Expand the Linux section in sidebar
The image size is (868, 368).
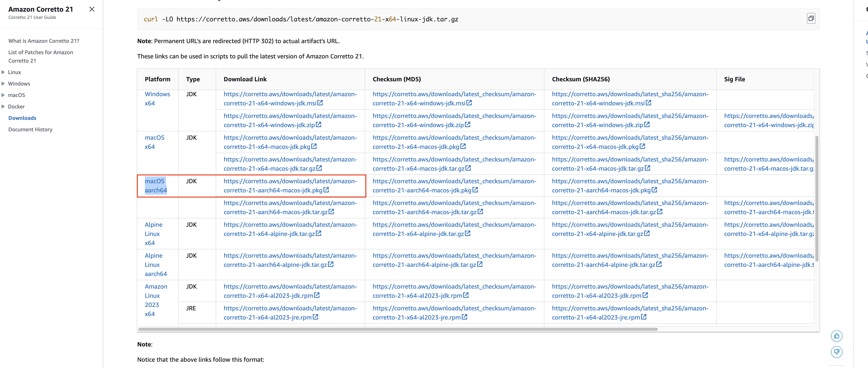tap(3, 72)
